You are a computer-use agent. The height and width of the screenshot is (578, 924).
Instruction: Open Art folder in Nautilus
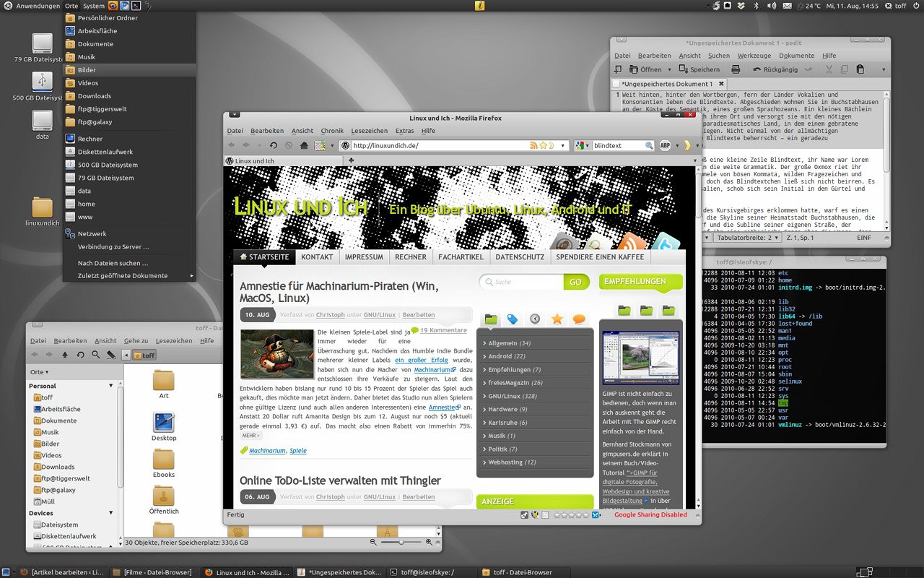[164, 384]
